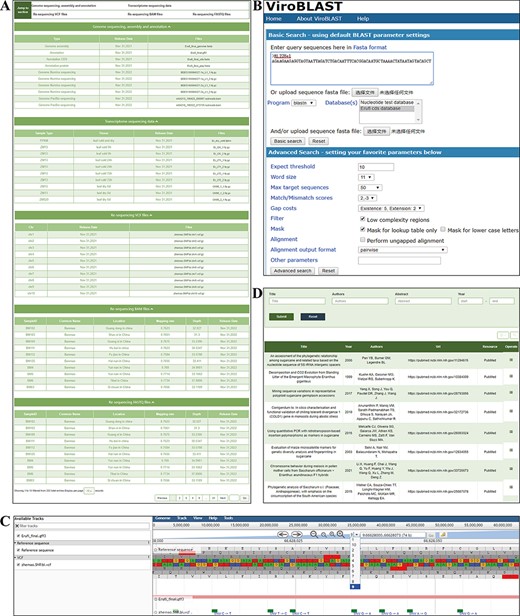The height and width of the screenshot is (616, 520).
Task: Collapse Transcriptome sequencing data section
Action: point(132,121)
